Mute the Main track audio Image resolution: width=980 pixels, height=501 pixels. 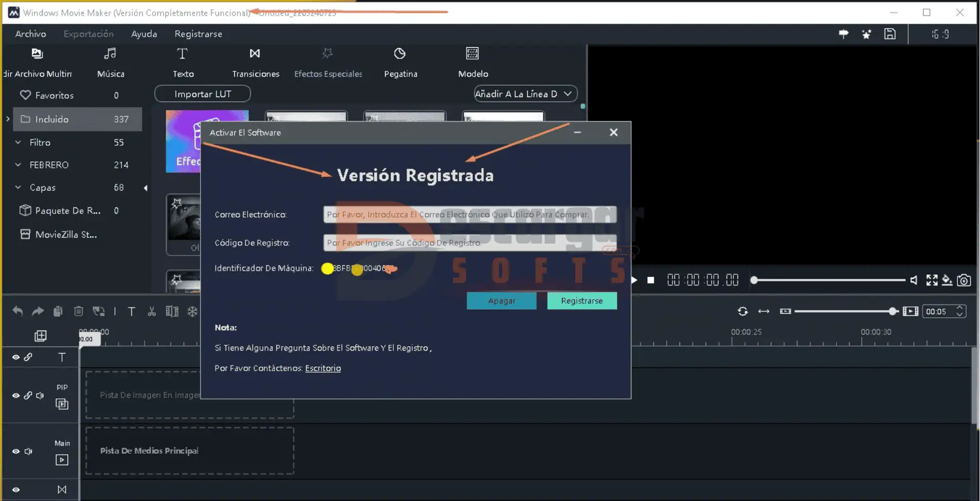[29, 451]
